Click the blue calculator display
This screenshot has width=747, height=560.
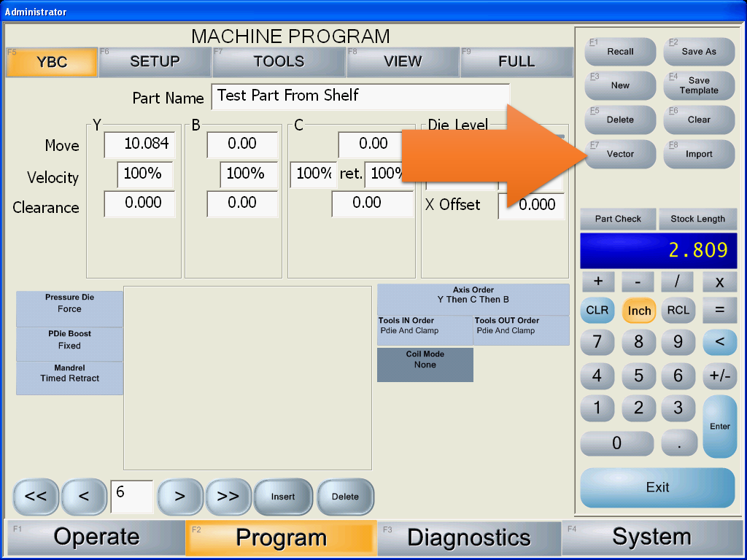pos(657,250)
